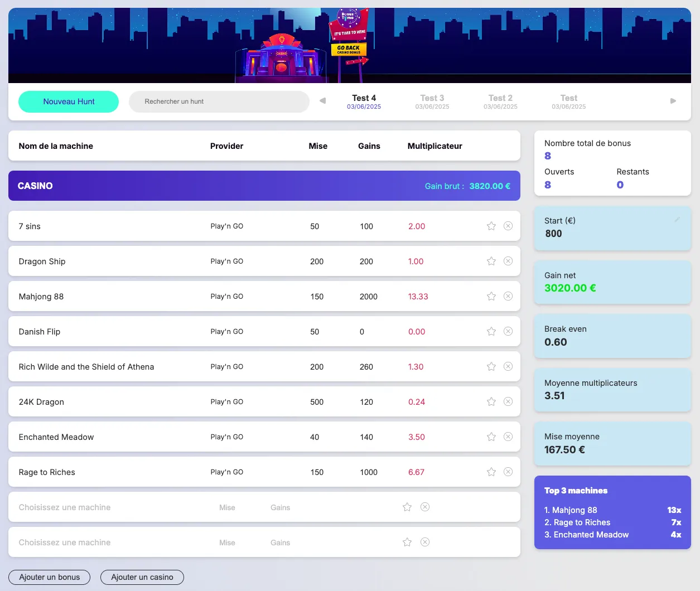Click the Go Back casino bonus sign
Screen dimensions: 700x591
(349, 49)
